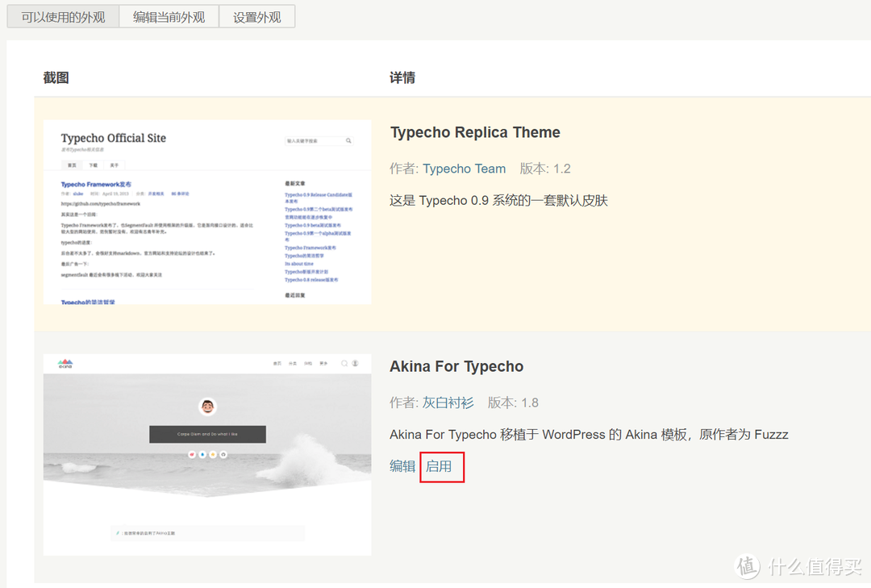The height and width of the screenshot is (588, 871).
Task: Click the Akina For Typecho screenshot thumbnail
Action: [x=207, y=455]
